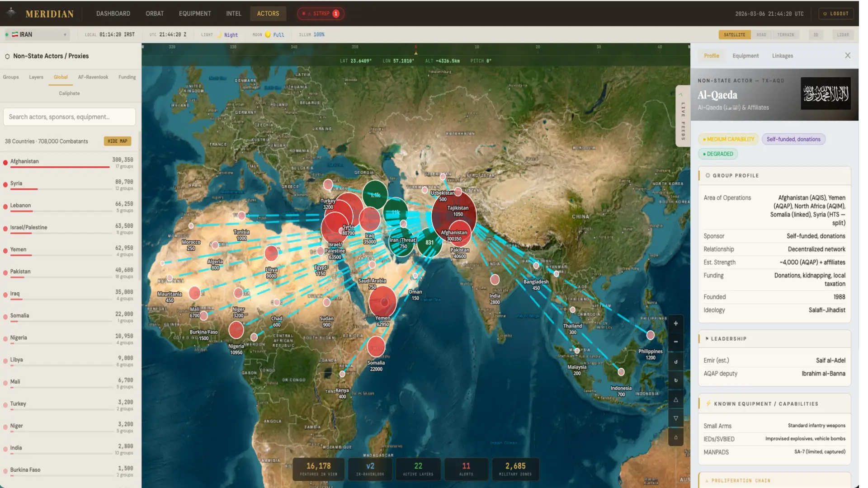Open the Linkages tab
The image size is (868, 488).
[x=783, y=56]
